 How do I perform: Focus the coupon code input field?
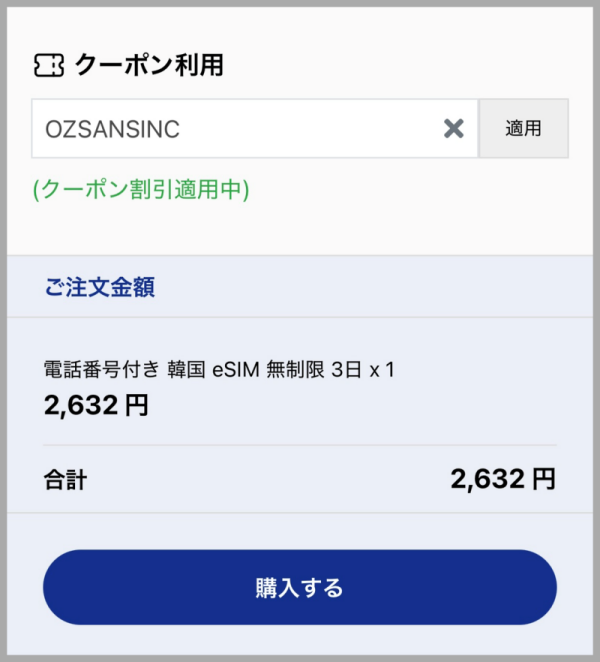[x=255, y=128]
